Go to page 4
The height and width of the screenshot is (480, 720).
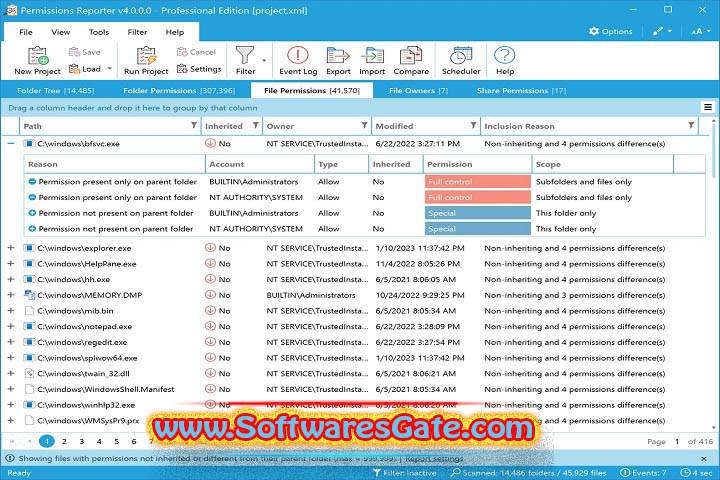pyautogui.click(x=99, y=441)
